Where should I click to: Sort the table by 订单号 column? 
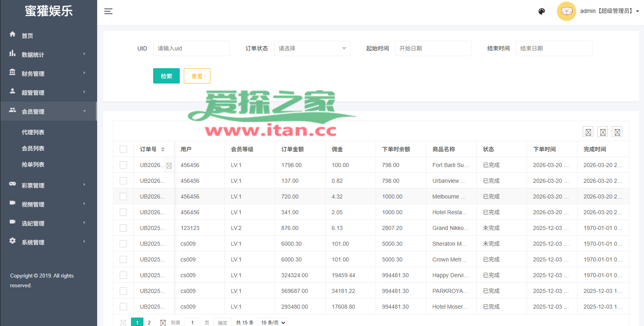[163, 149]
